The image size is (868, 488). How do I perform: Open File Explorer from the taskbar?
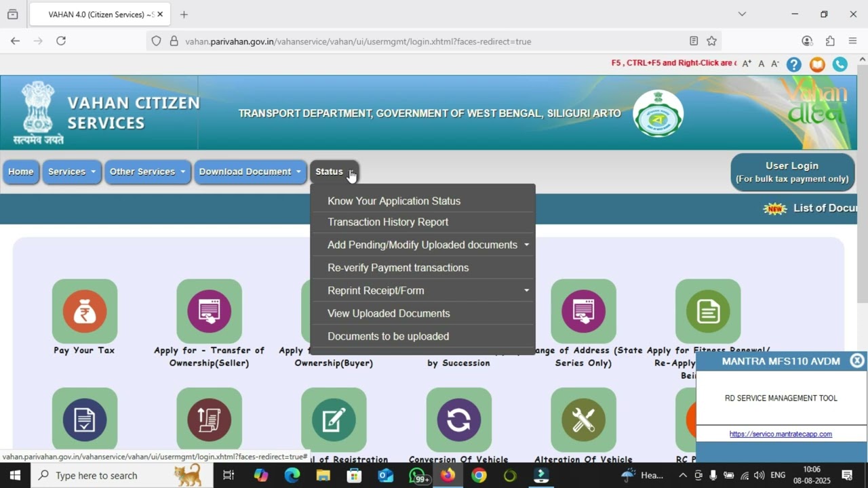pyautogui.click(x=323, y=475)
